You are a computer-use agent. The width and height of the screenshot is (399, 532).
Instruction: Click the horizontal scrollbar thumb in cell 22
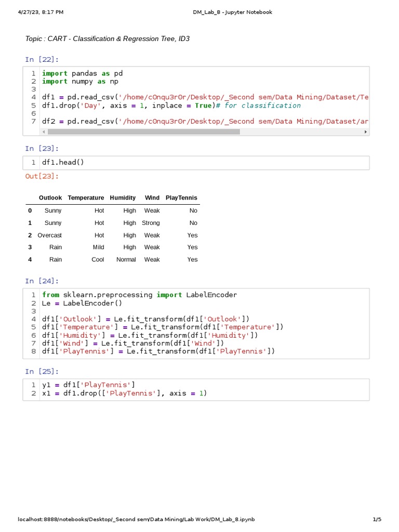(x=144, y=131)
